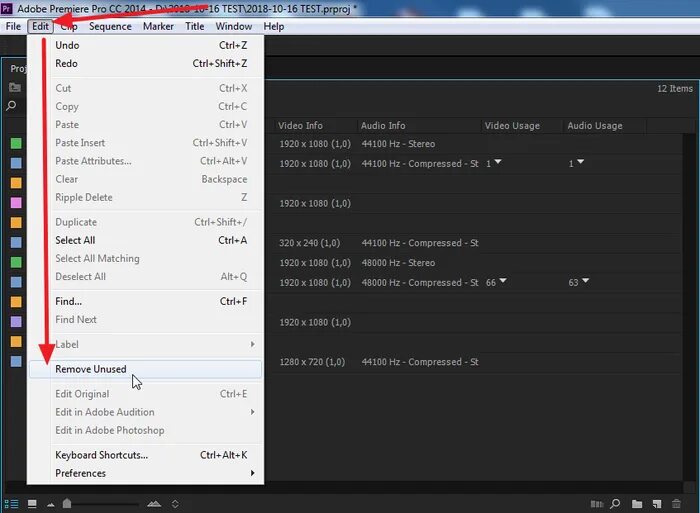
Task: Click the Edit Original entry
Action: click(x=146, y=394)
